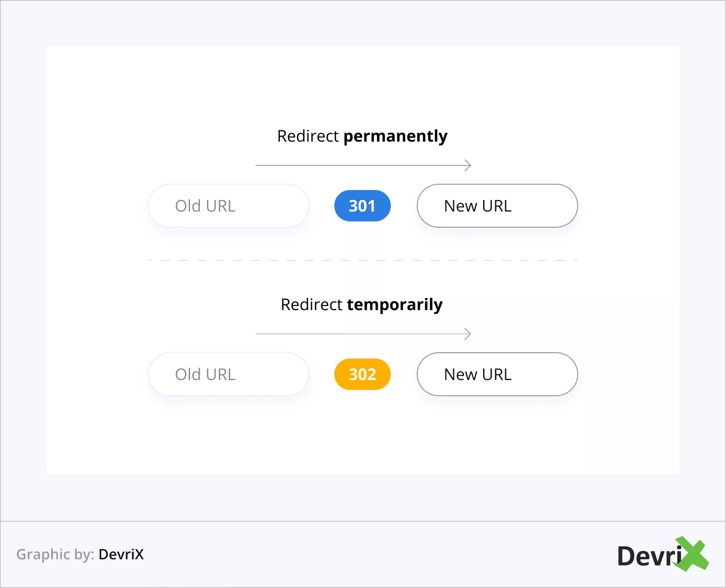Select Old URL pill beside 302

(x=228, y=374)
